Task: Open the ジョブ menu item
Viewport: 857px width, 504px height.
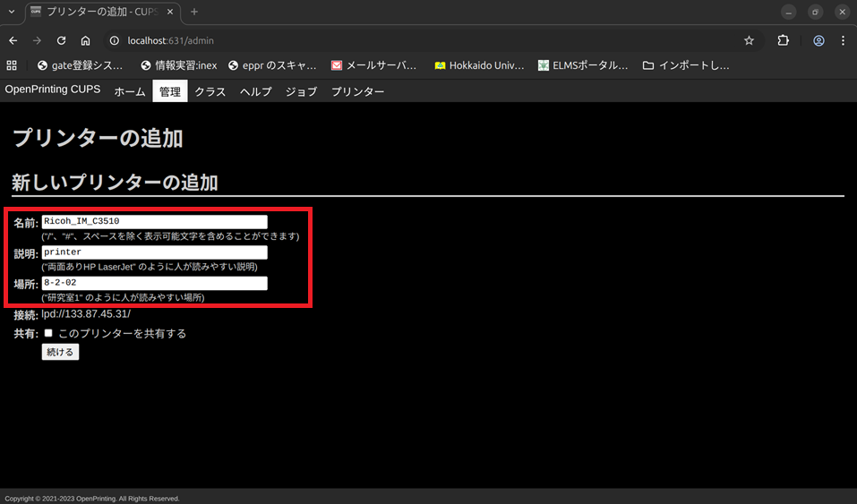Action: pyautogui.click(x=301, y=91)
